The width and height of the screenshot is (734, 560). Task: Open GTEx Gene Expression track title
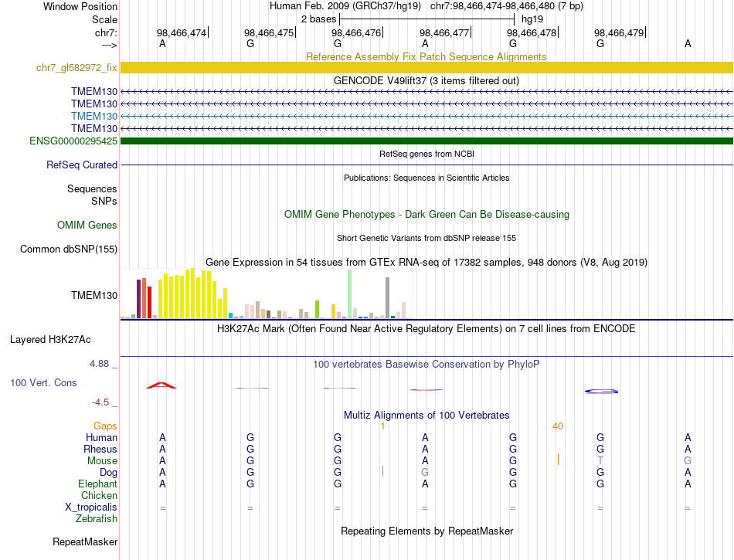click(x=426, y=262)
